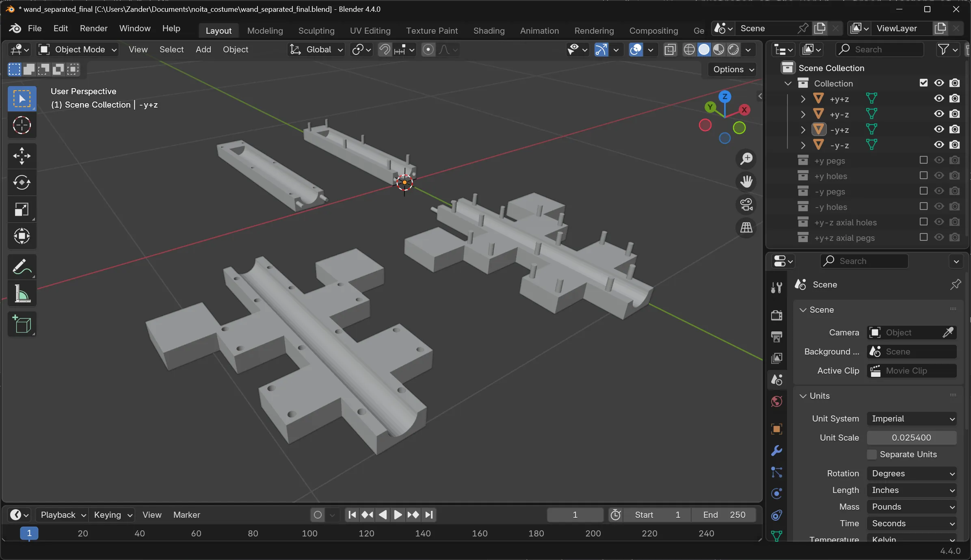Open the viewport Options menu

point(731,69)
